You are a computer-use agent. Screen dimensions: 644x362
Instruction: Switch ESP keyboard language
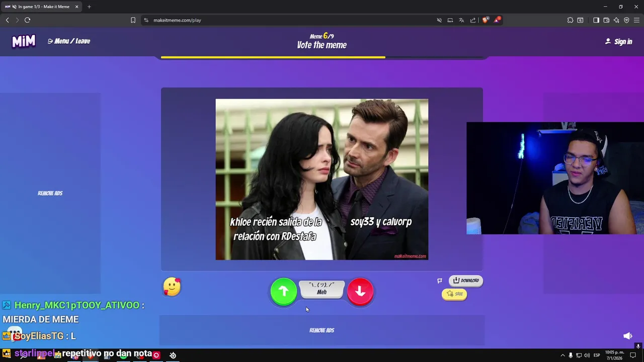597,355
